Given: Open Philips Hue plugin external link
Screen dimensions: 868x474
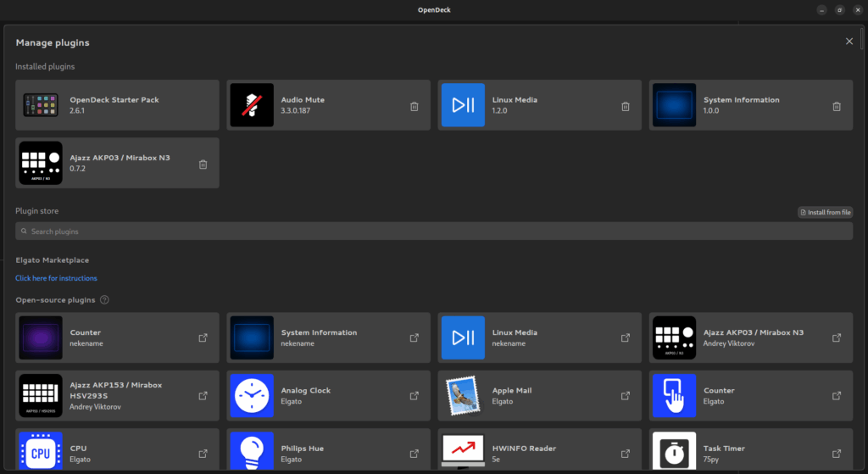Looking at the screenshot, I should pos(414,453).
